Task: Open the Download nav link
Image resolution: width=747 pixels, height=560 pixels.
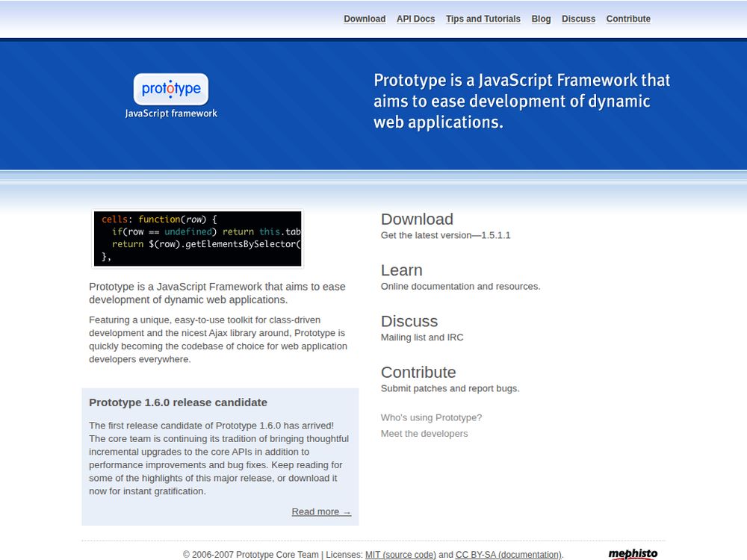Action: 365,19
